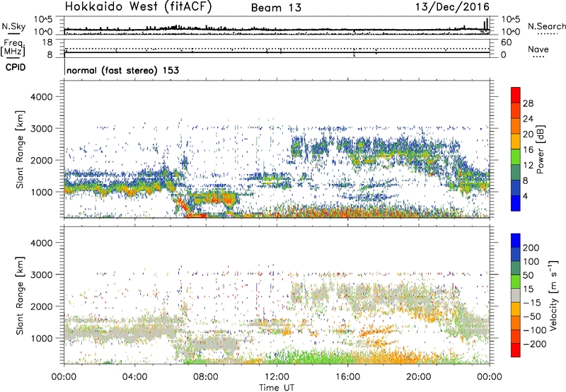
Task: Click the "4000" tick of the power panel
Action: pyautogui.click(x=41, y=97)
